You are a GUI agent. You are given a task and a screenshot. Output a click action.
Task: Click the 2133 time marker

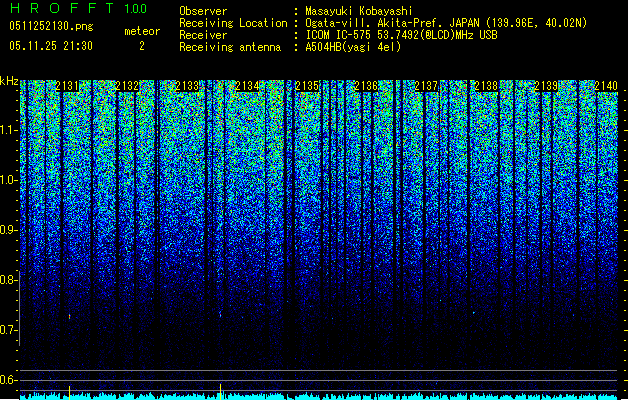pyautogui.click(x=187, y=86)
